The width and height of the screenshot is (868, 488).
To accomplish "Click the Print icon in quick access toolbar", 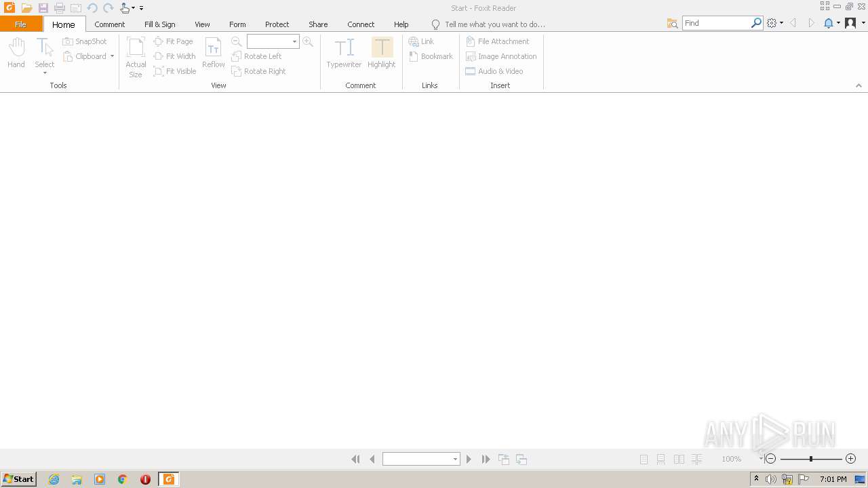I will [x=60, y=8].
